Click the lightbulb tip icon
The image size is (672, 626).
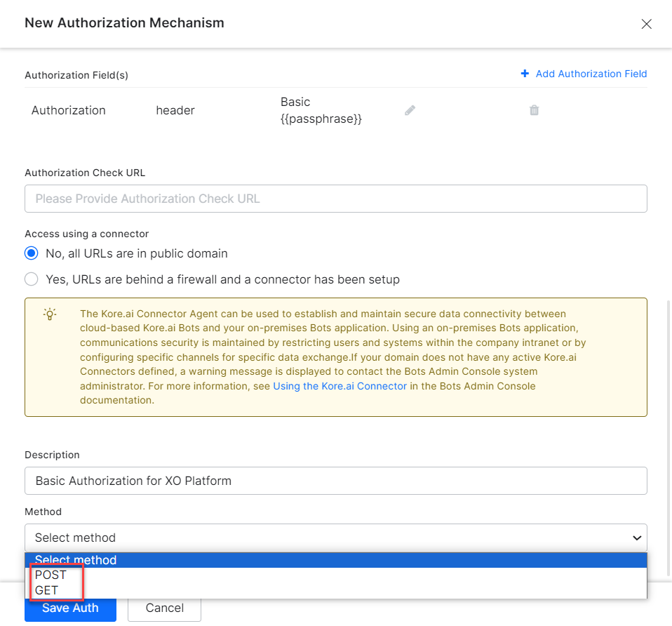50,314
